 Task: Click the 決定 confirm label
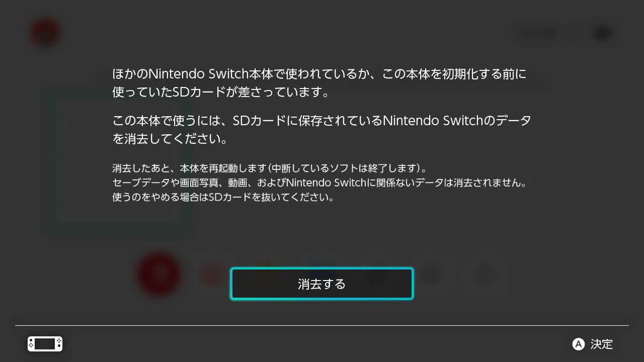click(x=602, y=344)
